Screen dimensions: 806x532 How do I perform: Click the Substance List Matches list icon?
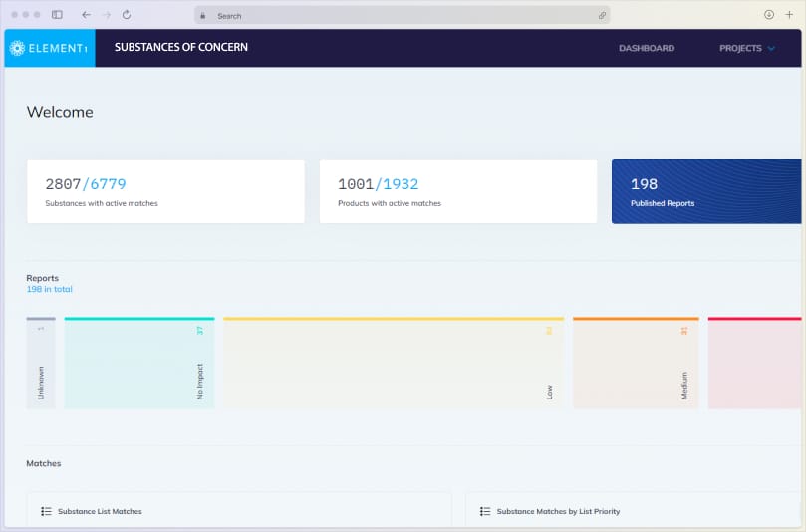point(46,511)
